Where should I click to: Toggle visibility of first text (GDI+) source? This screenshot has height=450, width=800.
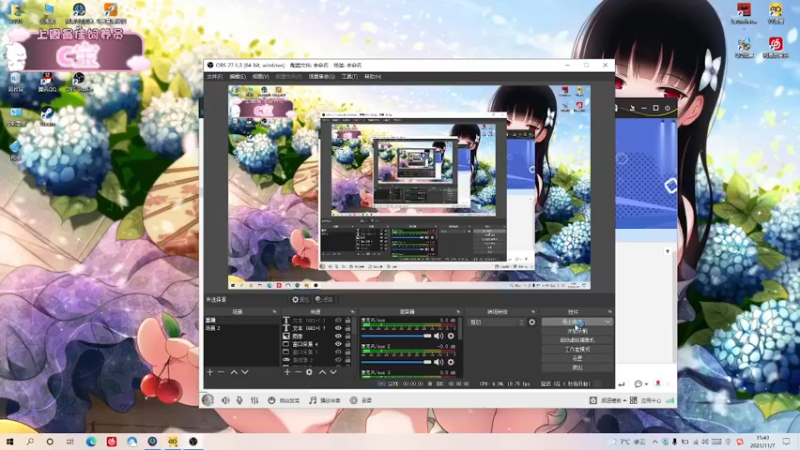338,320
